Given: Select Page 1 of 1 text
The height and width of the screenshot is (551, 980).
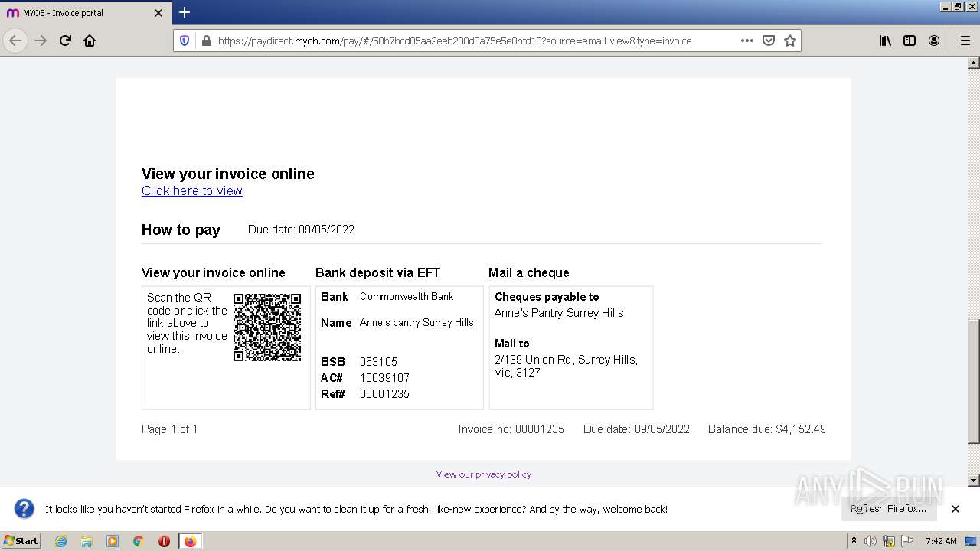Looking at the screenshot, I should click(x=170, y=429).
